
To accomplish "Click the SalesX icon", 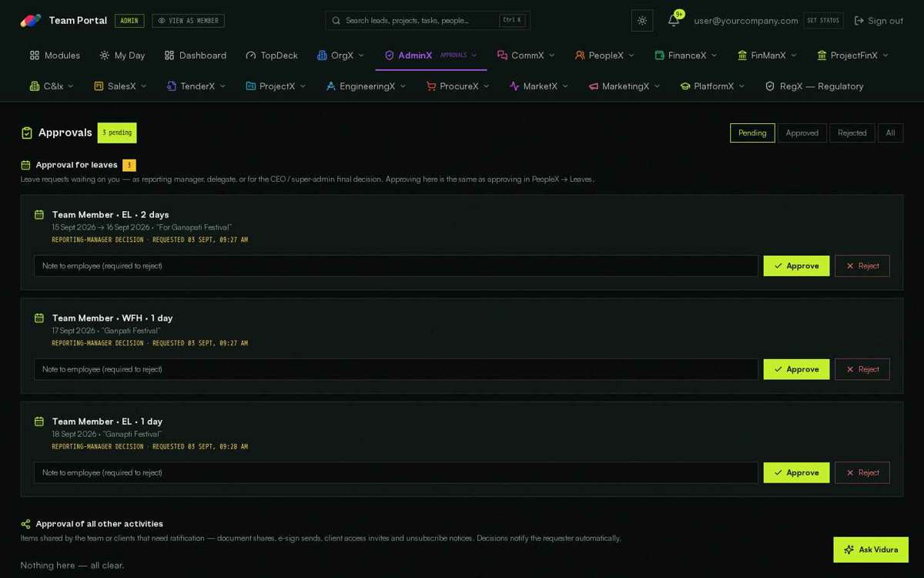I will (99, 86).
